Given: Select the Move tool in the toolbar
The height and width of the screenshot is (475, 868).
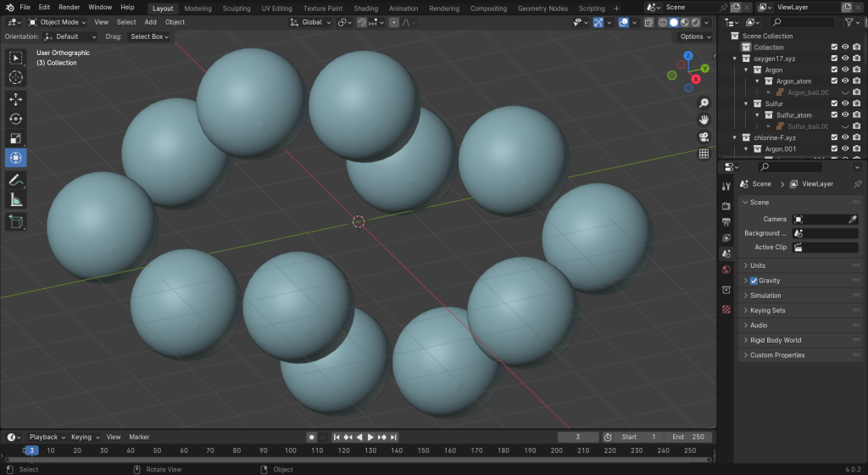Looking at the screenshot, I should click(x=16, y=98).
